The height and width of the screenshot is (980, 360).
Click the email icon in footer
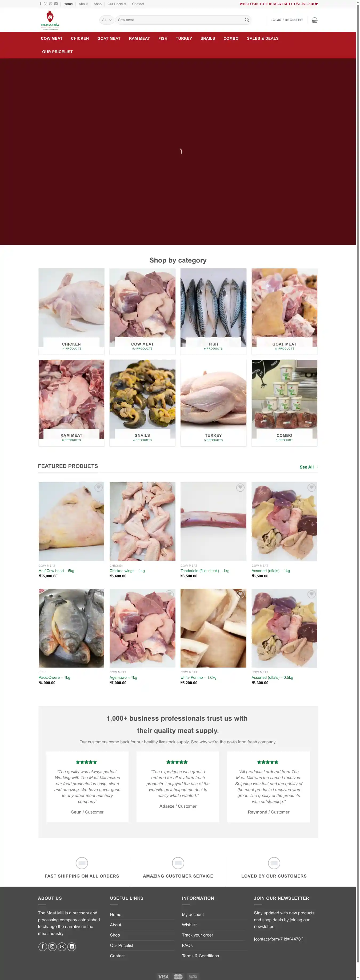click(x=62, y=947)
